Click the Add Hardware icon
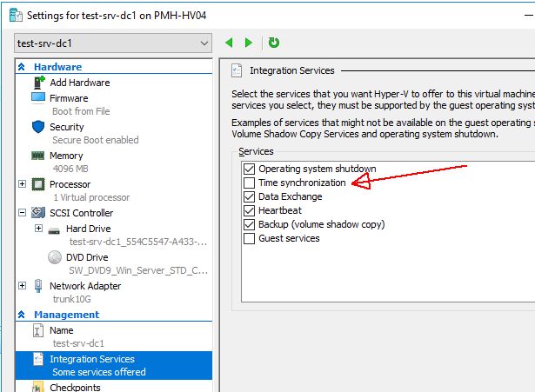Image resolution: width=535 pixels, height=392 pixels. (x=39, y=83)
